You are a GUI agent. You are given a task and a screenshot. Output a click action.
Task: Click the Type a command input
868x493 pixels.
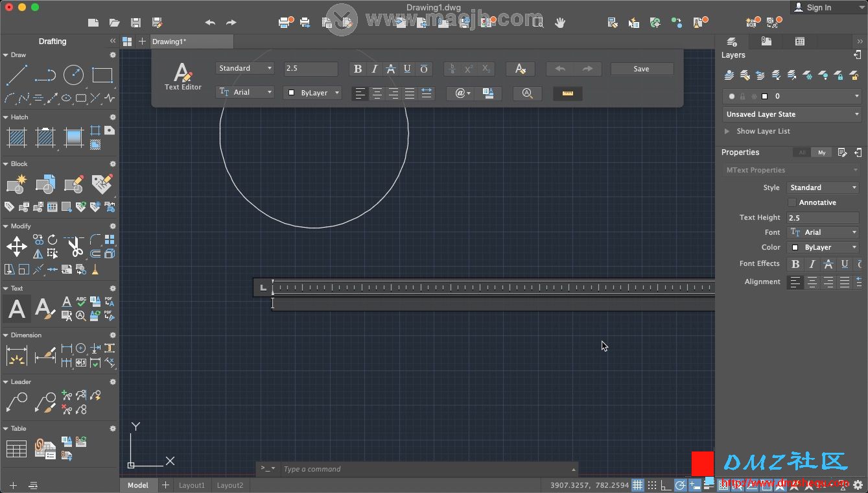pos(425,469)
